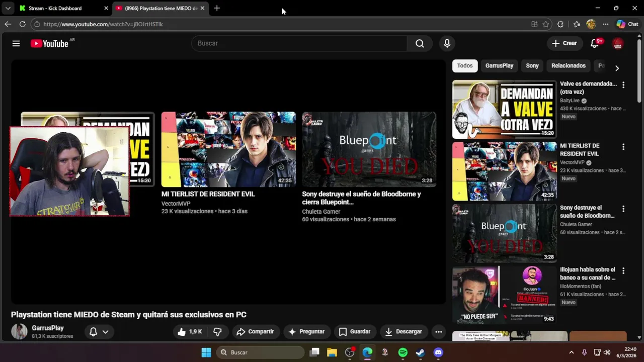Reload the current page

22,24
